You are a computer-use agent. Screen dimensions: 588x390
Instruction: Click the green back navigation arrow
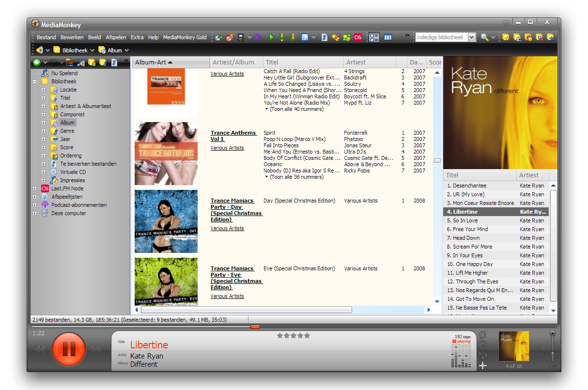[36, 62]
